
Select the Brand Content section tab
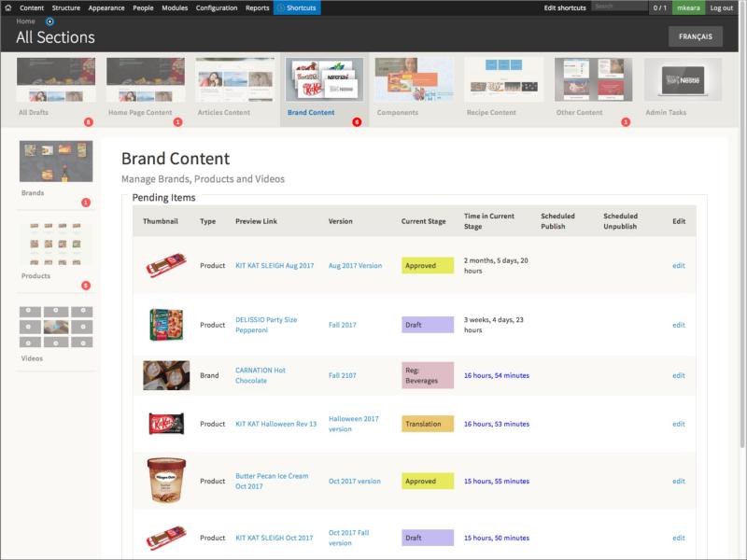[324, 88]
